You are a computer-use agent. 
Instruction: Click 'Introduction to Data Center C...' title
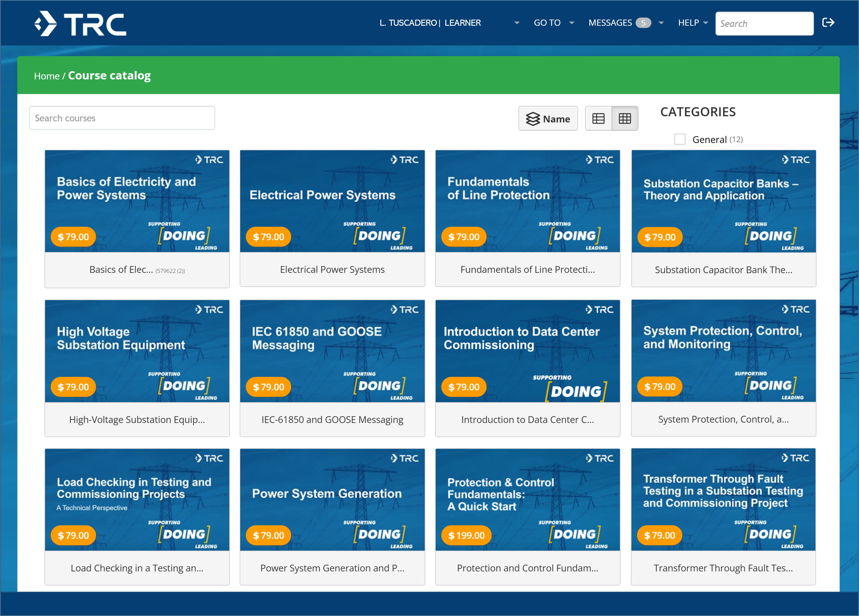point(528,419)
